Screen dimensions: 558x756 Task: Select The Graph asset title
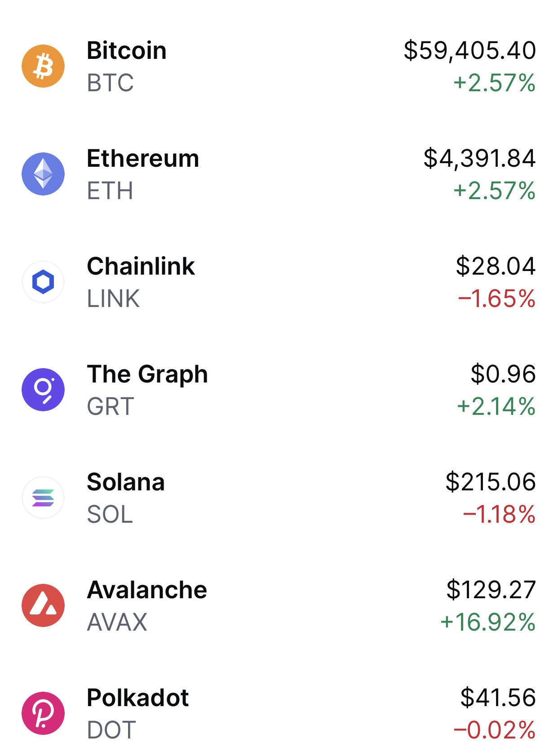(x=147, y=375)
